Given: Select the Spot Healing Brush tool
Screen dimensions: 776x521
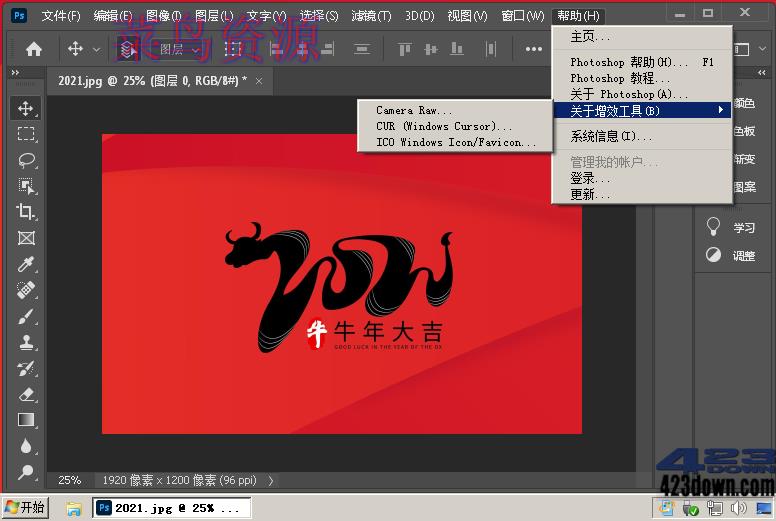Looking at the screenshot, I should 26,290.
